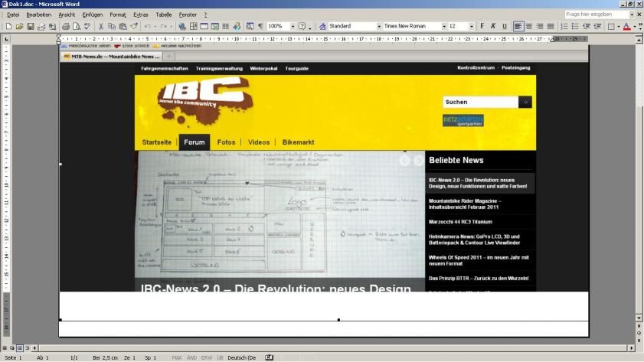Click the 'Fragen hier eingeben' help box
Viewport: 644px width, 362px height.
pyautogui.click(x=597, y=15)
